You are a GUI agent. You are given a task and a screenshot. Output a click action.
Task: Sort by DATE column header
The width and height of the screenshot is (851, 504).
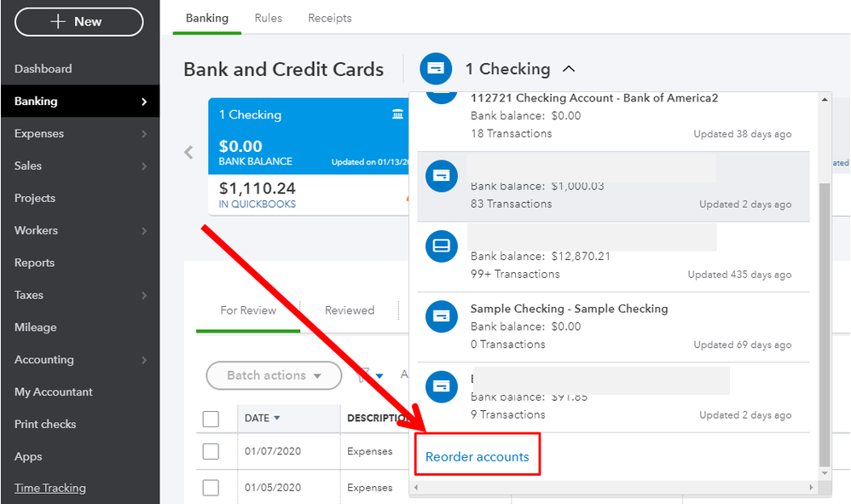pyautogui.click(x=262, y=418)
